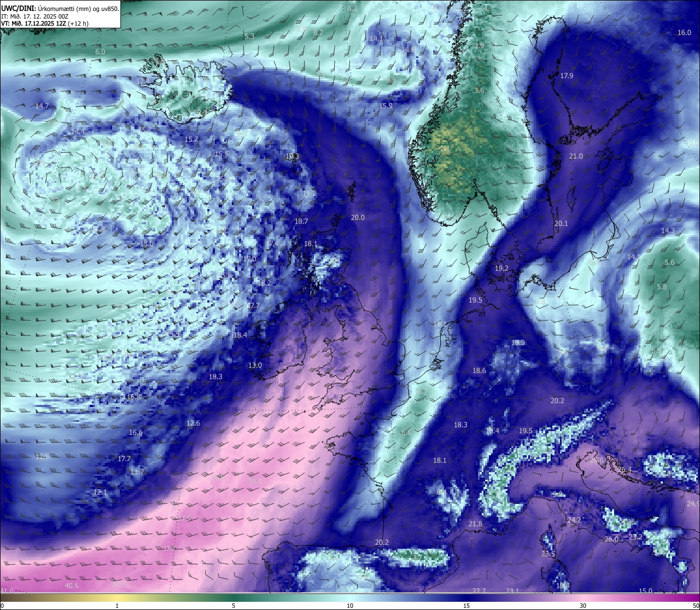Screen dimensions: 700x610
Task: Click the 19.2 value over Denmark
Action: coord(501,268)
